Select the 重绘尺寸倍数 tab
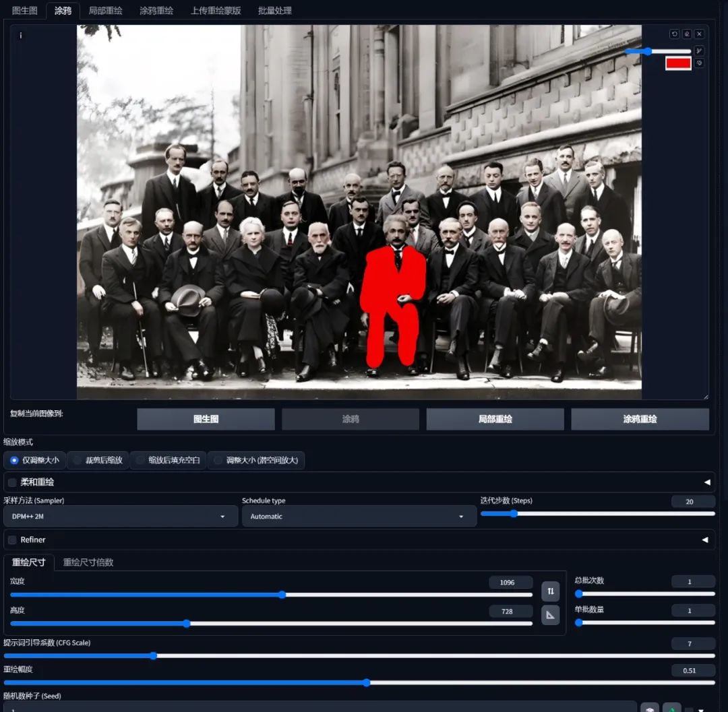The width and height of the screenshot is (728, 712). tap(88, 562)
